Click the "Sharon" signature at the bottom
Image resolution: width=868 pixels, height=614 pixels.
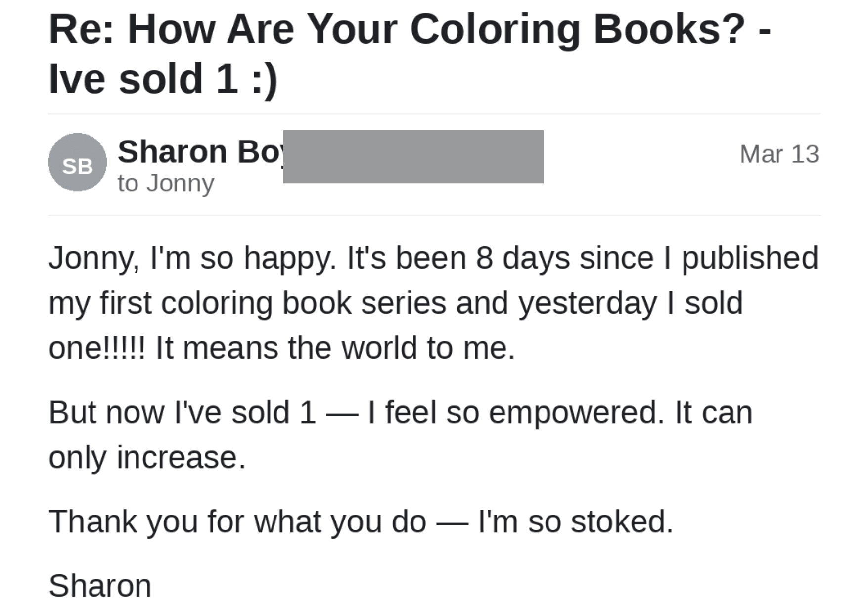click(100, 586)
